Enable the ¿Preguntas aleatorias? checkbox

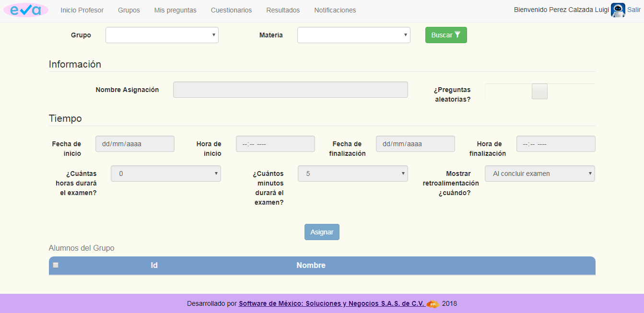point(539,91)
